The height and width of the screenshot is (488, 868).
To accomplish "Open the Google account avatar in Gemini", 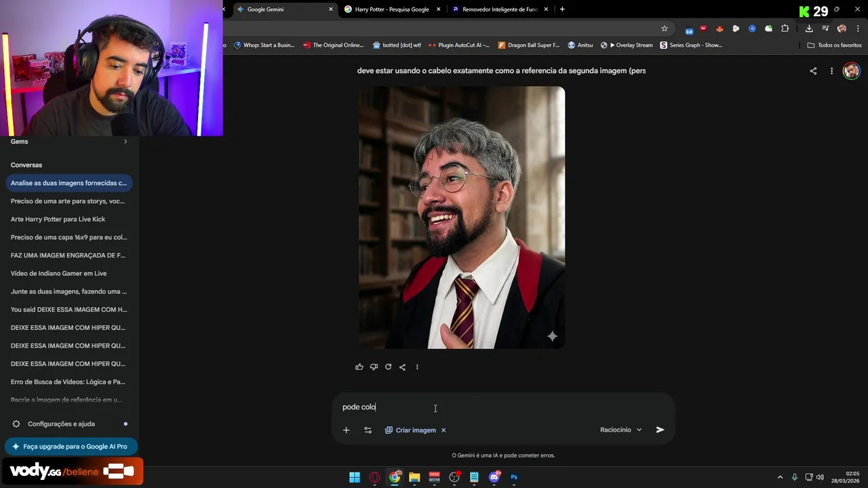I will tap(851, 70).
